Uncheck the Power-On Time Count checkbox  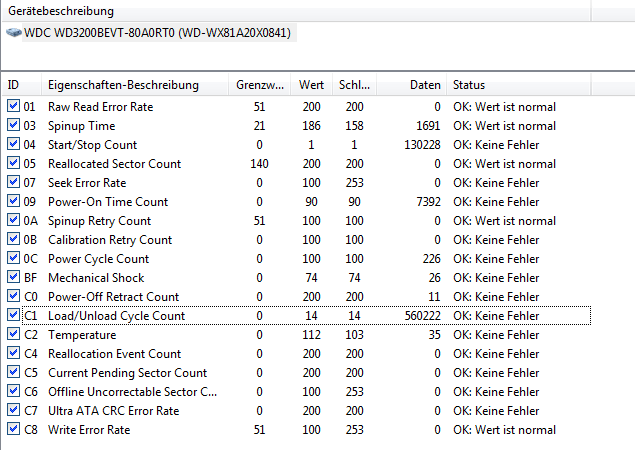13,201
